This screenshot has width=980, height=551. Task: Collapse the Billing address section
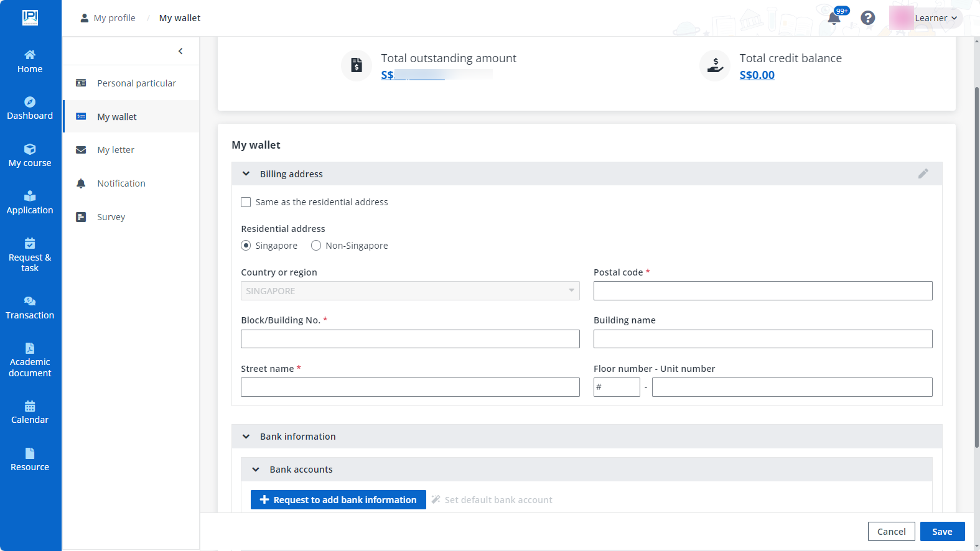pos(246,174)
